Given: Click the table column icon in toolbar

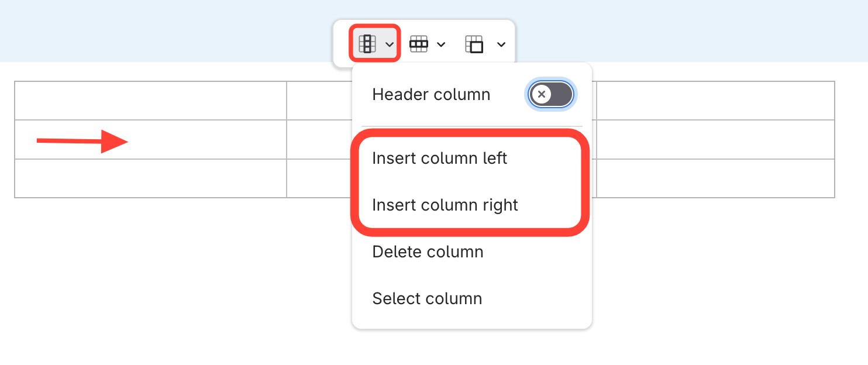Looking at the screenshot, I should [x=367, y=44].
